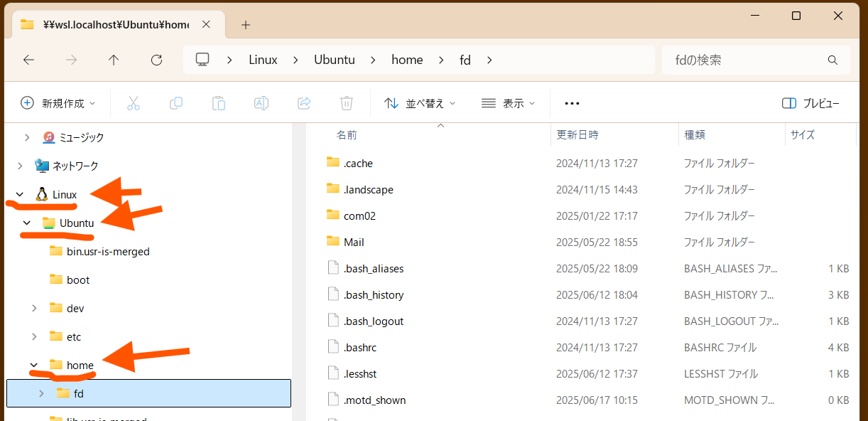The image size is (868, 421).
Task: Expand the ミュージック tree node
Action: click(27, 137)
